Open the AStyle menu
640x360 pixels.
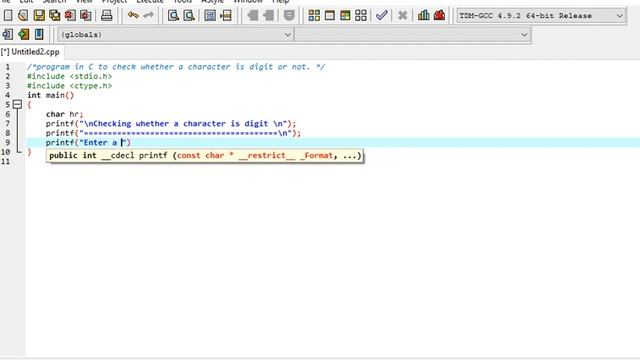tap(212, 1)
